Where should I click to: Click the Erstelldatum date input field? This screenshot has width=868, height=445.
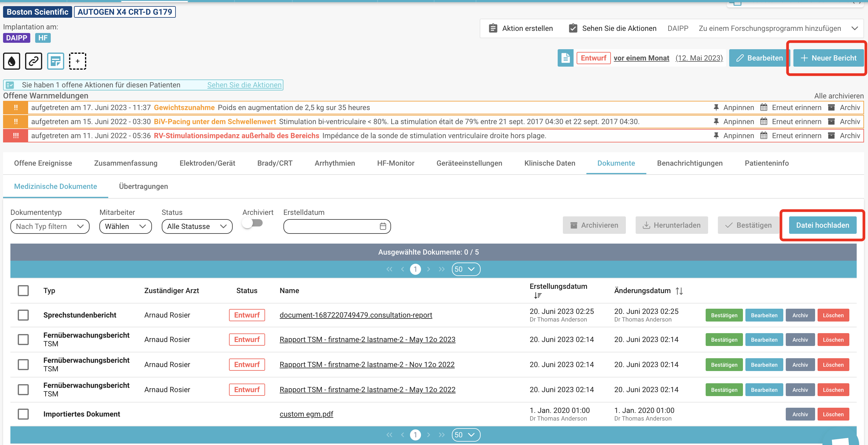[337, 226]
